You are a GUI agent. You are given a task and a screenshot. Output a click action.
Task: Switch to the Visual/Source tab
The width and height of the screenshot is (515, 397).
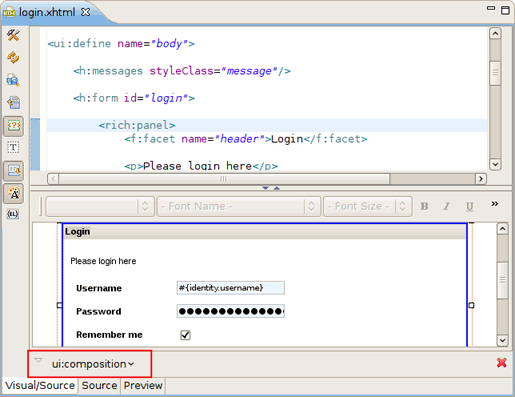(40, 386)
